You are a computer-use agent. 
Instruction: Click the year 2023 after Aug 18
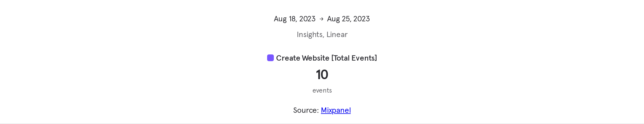pos(307,19)
